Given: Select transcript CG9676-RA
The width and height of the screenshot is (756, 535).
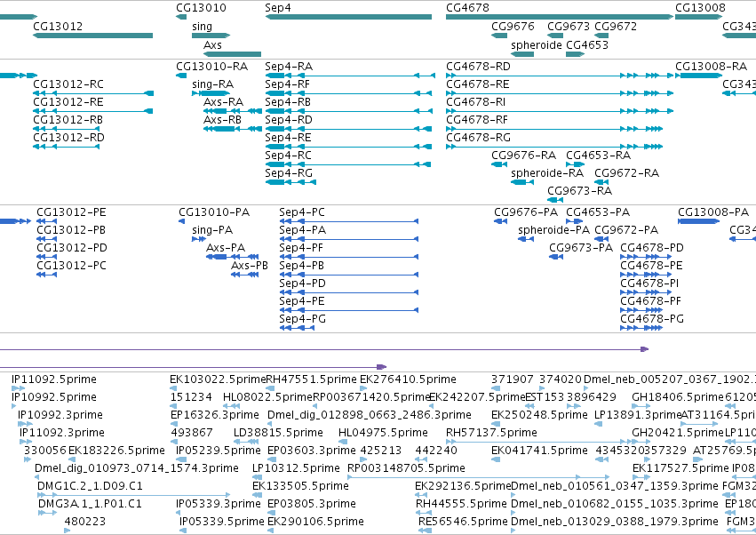Looking at the screenshot, I should click(x=523, y=156).
